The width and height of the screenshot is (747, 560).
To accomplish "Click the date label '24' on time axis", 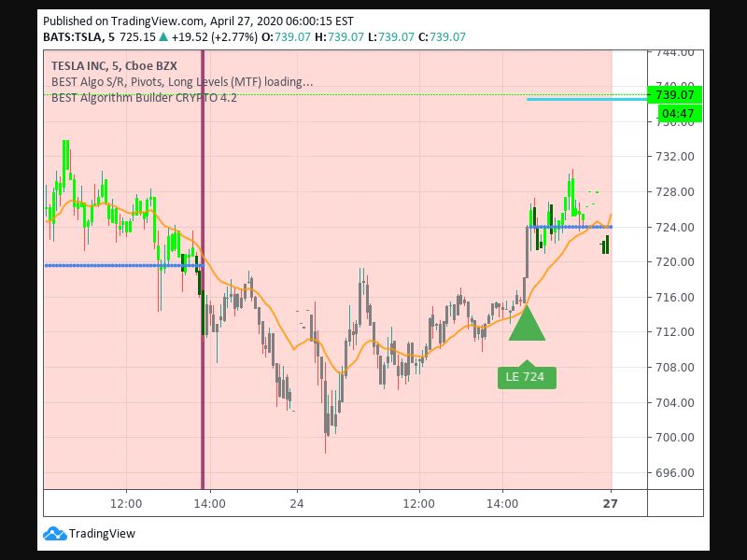I will 297,504.
